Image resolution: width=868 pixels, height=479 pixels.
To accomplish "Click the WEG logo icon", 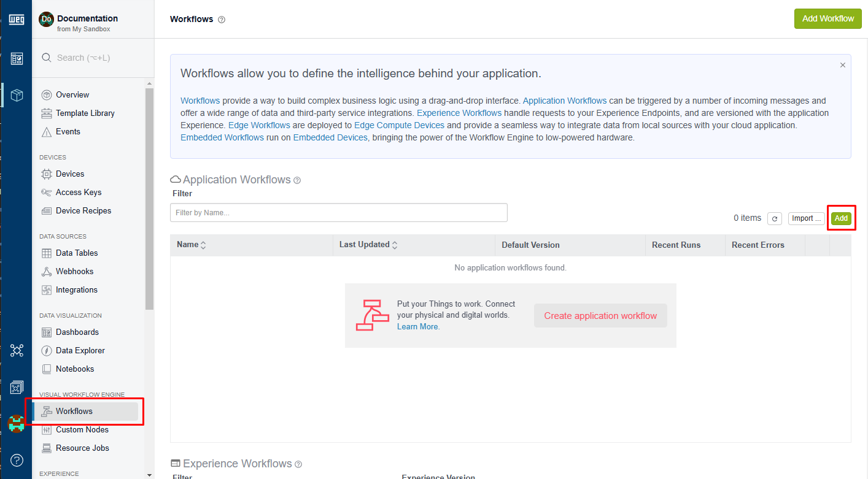I will 17,20.
